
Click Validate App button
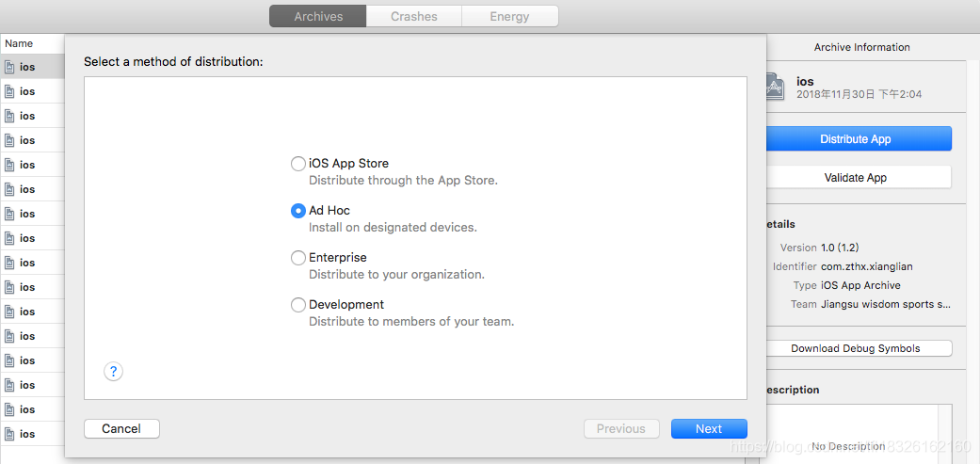click(x=858, y=177)
